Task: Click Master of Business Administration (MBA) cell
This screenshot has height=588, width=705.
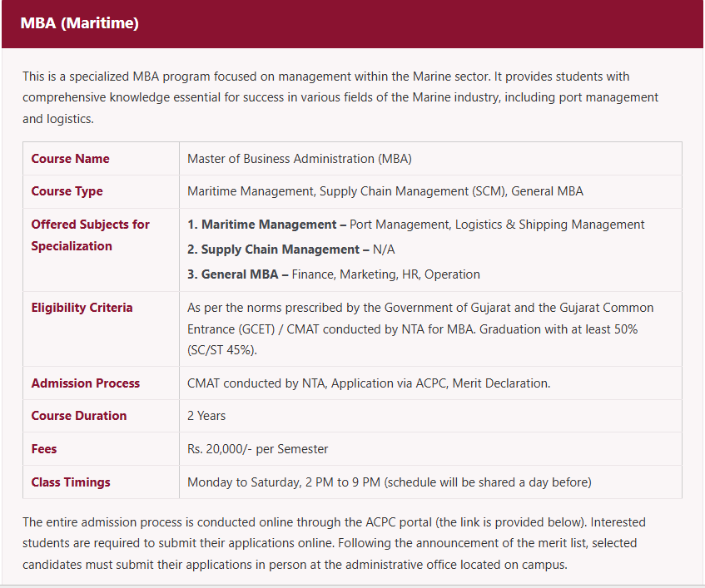Action: (x=300, y=159)
